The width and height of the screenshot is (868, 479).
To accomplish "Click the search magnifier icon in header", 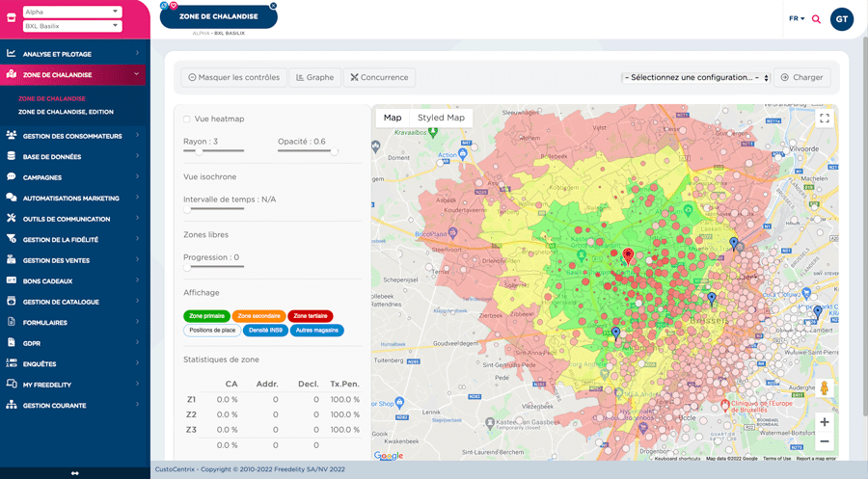I will tap(816, 19).
